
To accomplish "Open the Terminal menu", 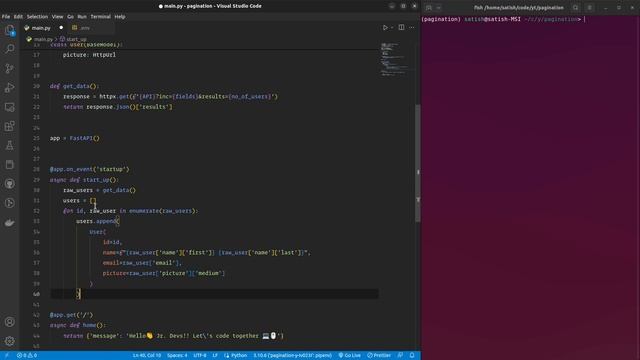I will [x=100, y=17].
